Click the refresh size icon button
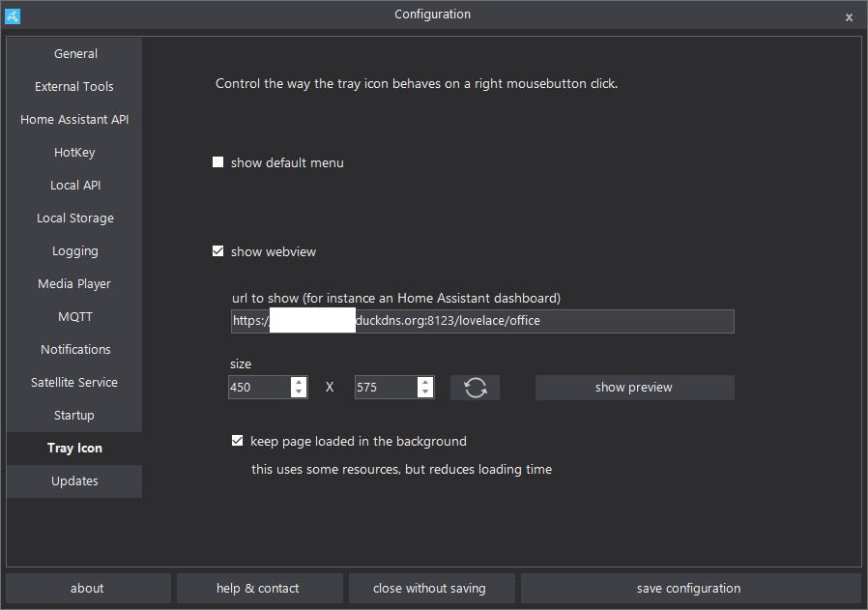Viewport: 868px width, 610px height. [x=475, y=388]
